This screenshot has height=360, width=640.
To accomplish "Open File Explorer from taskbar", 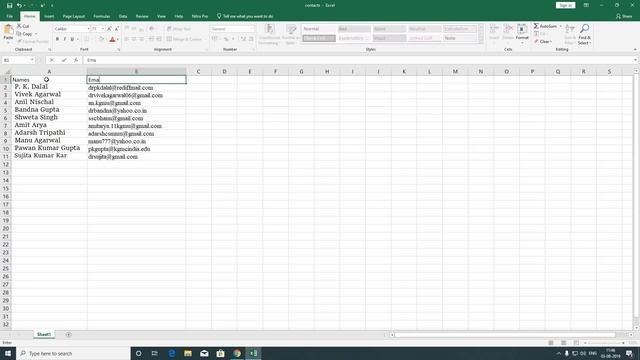I will [188, 353].
